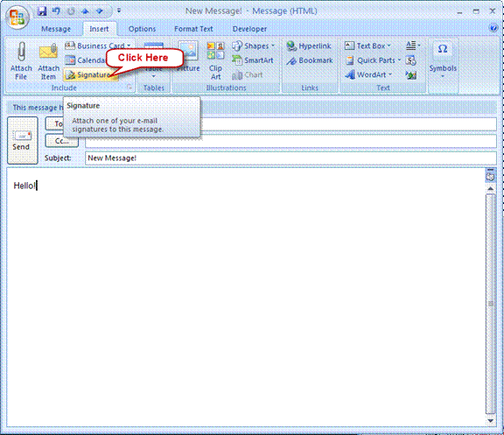Screen dimensions: 504x435
Task: Open the Help question mark icon
Action: [493, 28]
